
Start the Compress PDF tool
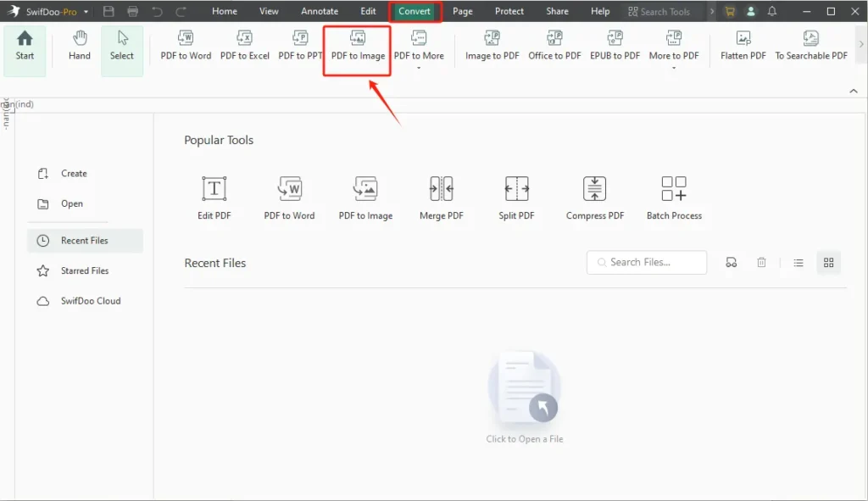click(x=594, y=195)
